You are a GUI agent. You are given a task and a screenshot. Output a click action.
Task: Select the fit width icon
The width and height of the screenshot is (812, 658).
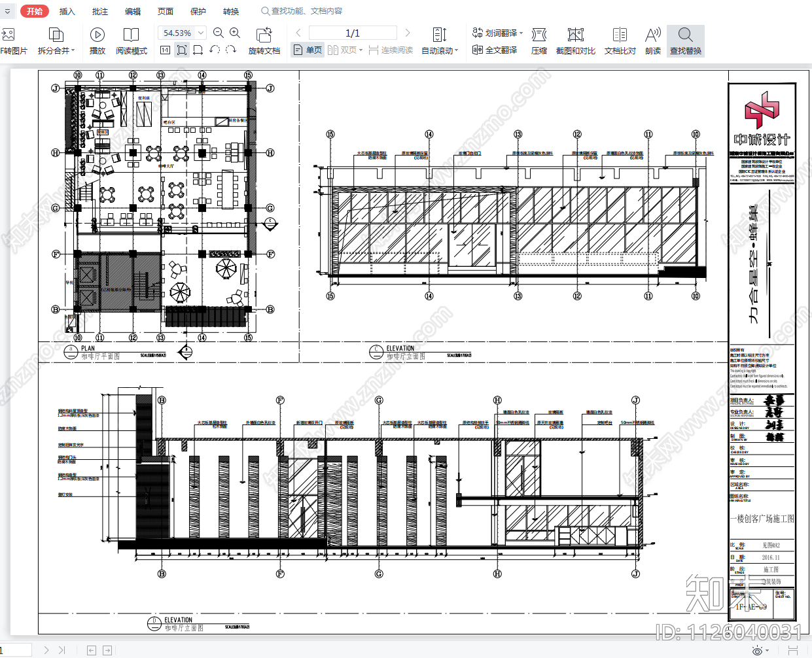click(x=198, y=50)
